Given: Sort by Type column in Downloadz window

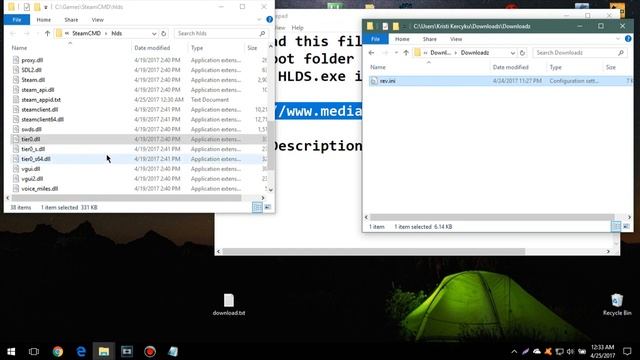Looking at the screenshot, I should 556,67.
